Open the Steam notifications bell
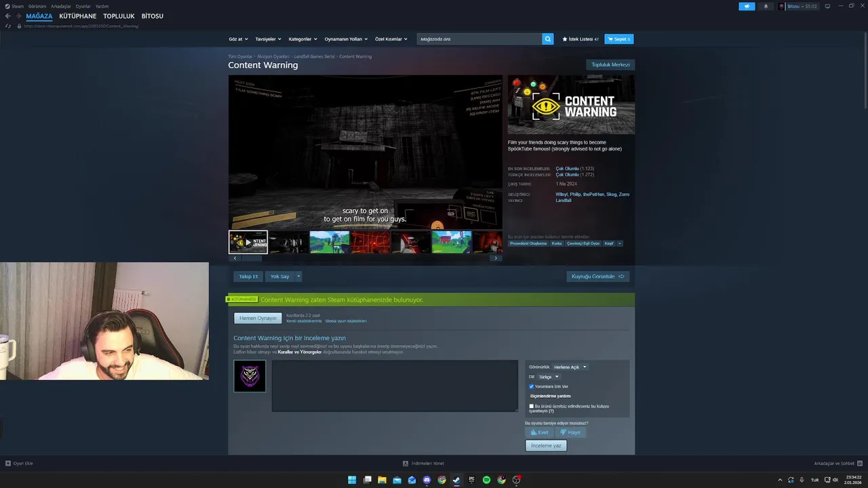 tap(766, 6)
